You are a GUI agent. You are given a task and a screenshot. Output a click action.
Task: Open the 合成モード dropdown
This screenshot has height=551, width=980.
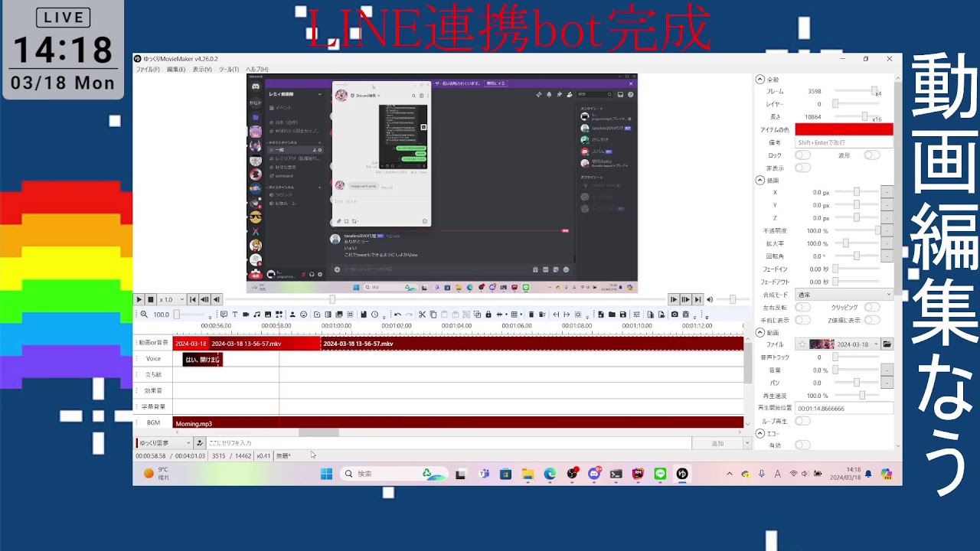844,295
